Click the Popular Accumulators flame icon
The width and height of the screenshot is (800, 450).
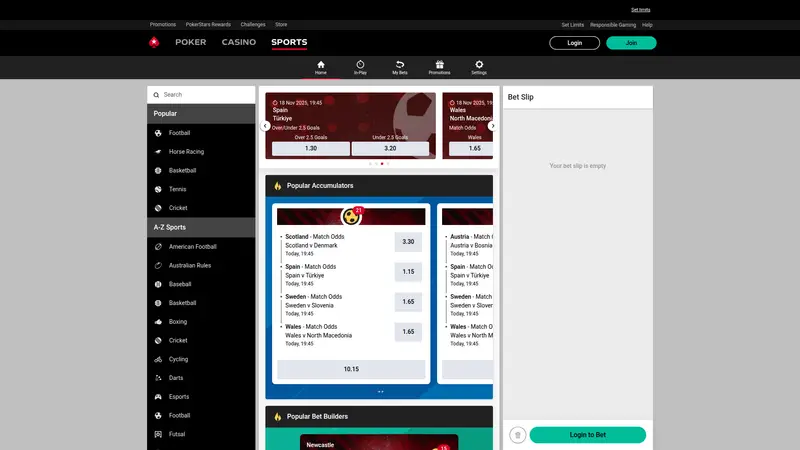(x=278, y=186)
